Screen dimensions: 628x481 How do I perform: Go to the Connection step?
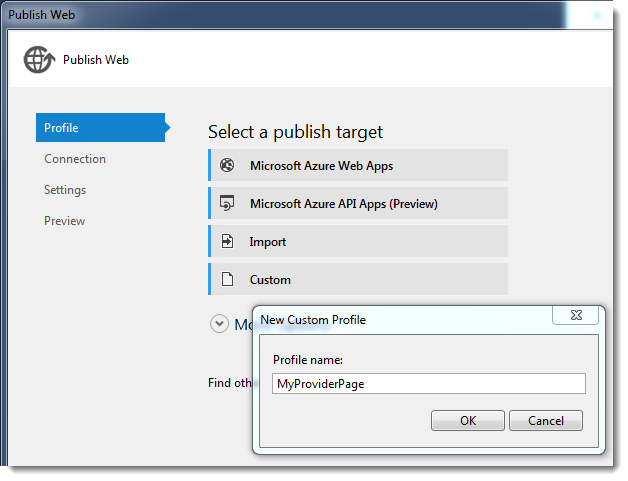point(75,159)
